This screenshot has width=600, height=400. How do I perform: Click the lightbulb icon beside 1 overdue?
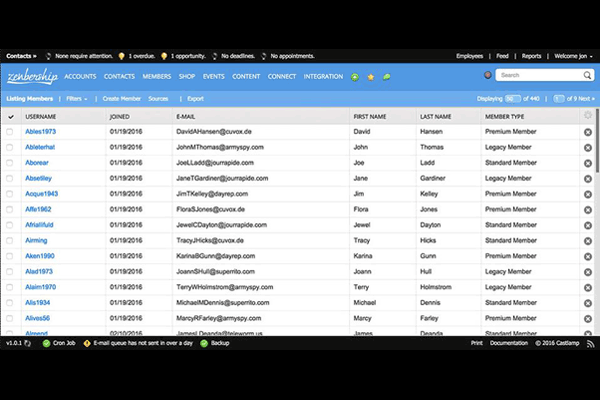(122, 56)
